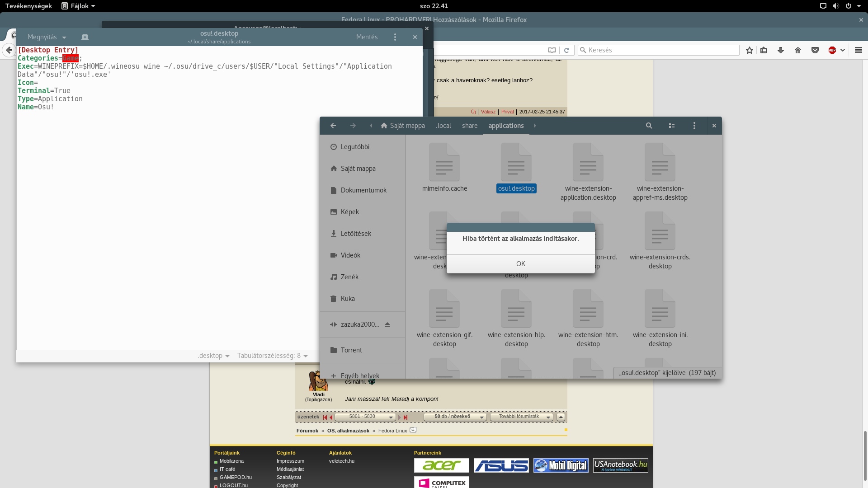
Task: Click the volume icon in top bar
Action: [x=835, y=6]
